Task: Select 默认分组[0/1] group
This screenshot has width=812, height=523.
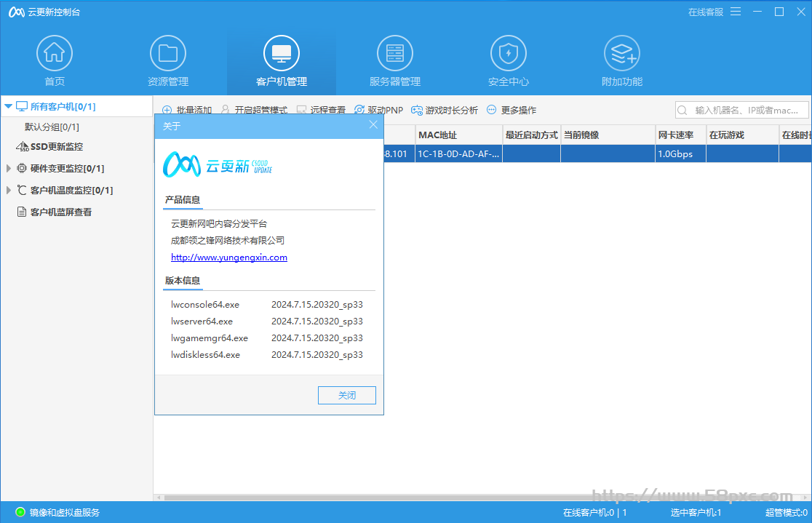Action: [52, 127]
